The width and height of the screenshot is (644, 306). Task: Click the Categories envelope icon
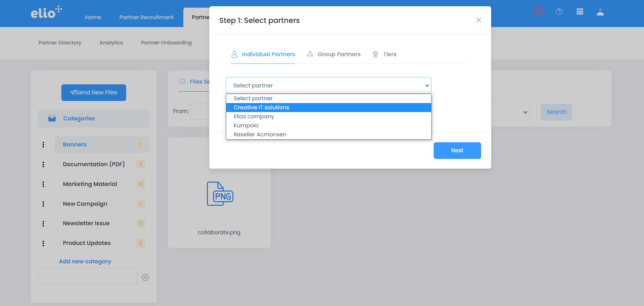pos(52,118)
